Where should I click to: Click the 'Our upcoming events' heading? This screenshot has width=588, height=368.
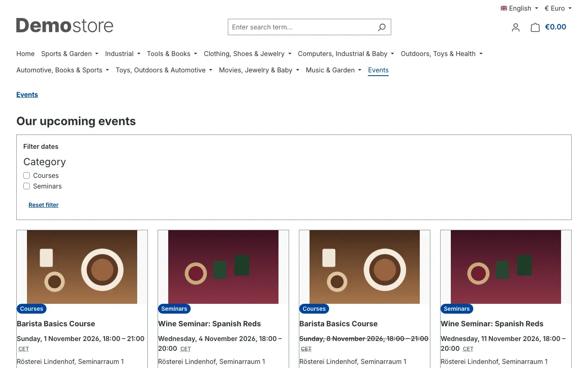point(76,121)
